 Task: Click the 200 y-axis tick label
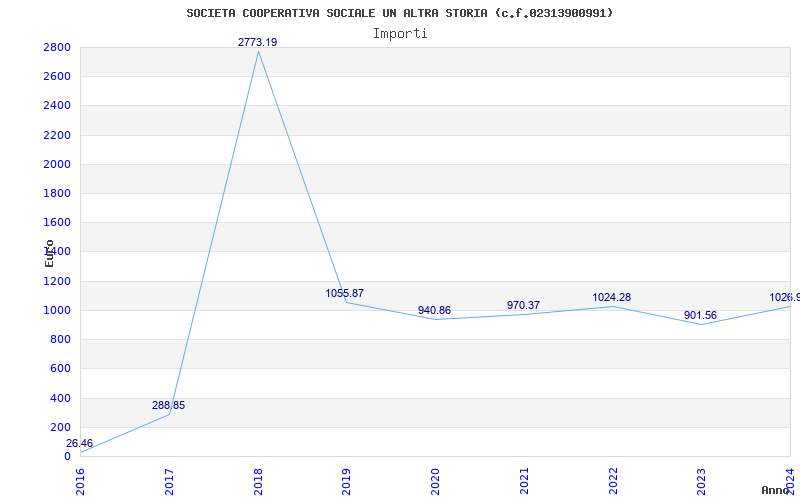tap(60, 427)
